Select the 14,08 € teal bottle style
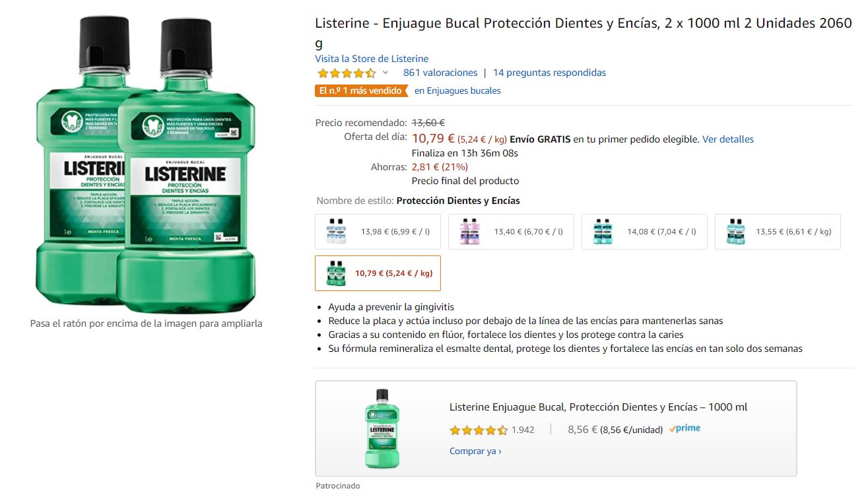868x501 pixels. [x=644, y=232]
